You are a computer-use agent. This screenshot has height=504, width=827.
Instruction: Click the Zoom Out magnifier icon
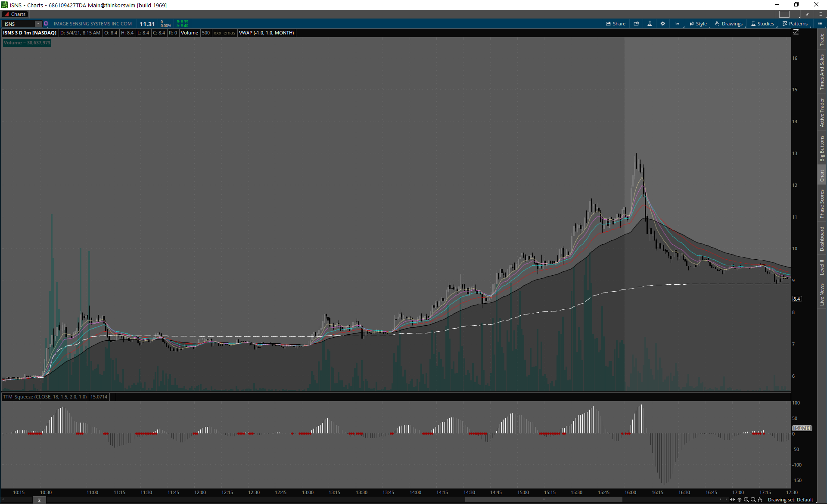(x=753, y=500)
